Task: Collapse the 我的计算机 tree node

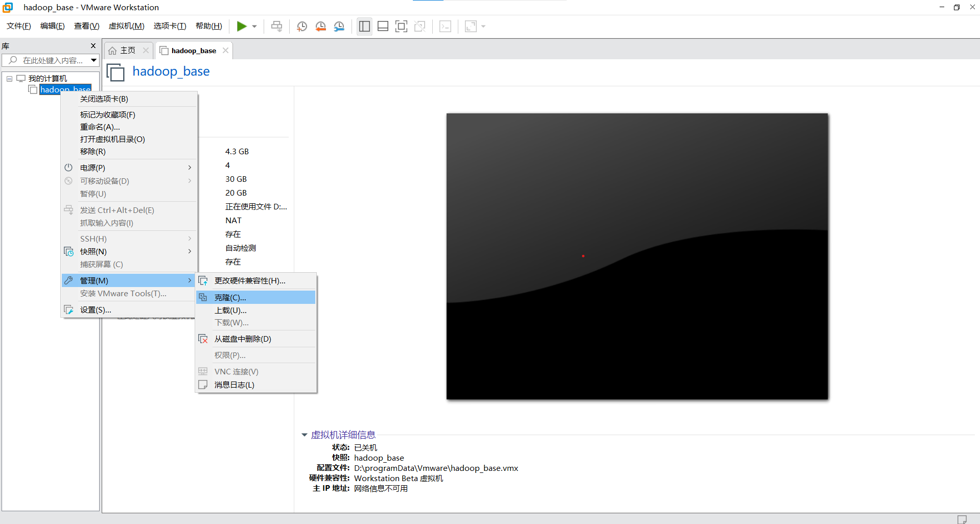Action: click(9, 79)
